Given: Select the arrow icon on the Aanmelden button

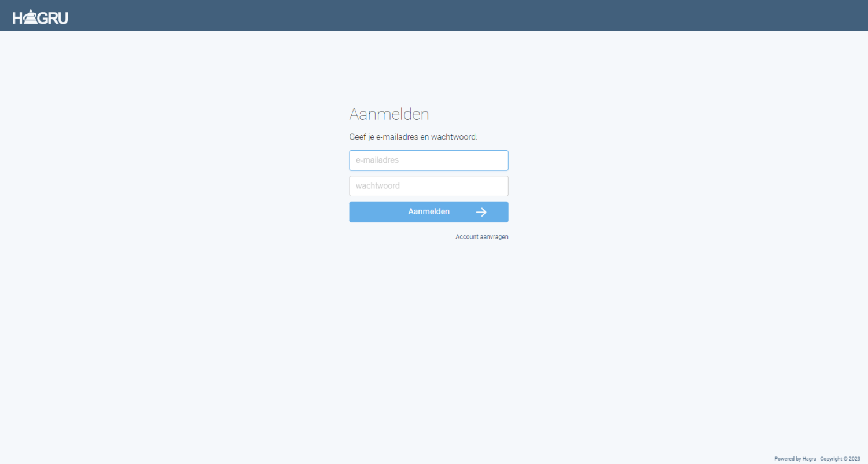Looking at the screenshot, I should click(x=481, y=212).
